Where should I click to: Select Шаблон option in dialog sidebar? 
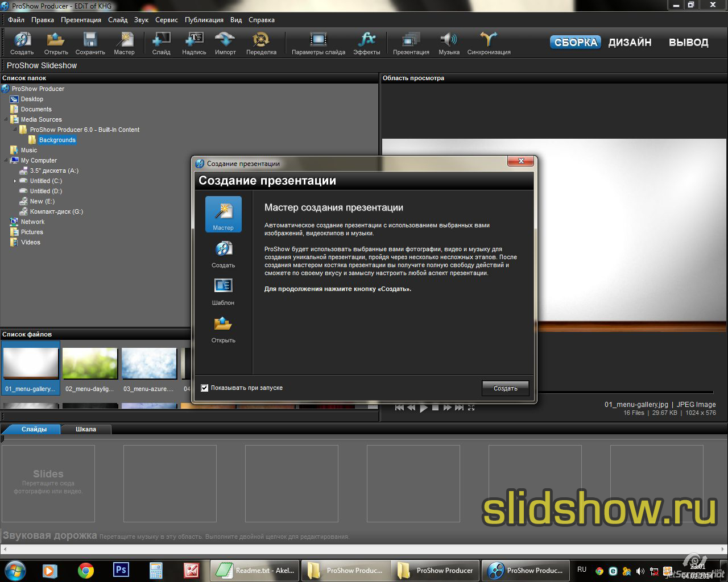click(223, 292)
